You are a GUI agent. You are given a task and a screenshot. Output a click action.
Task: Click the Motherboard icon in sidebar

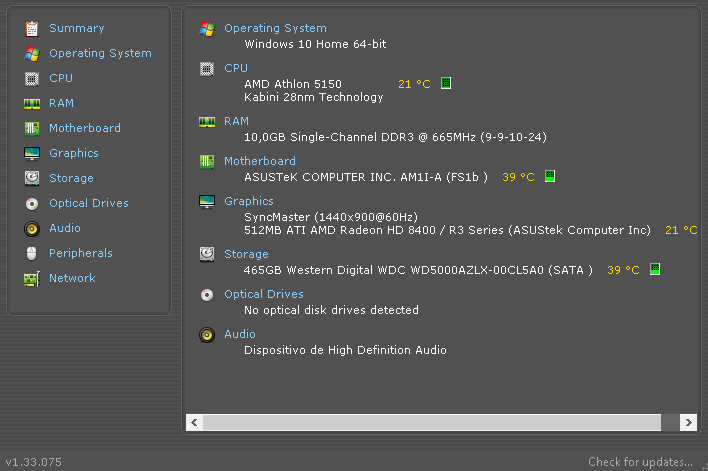(32, 128)
